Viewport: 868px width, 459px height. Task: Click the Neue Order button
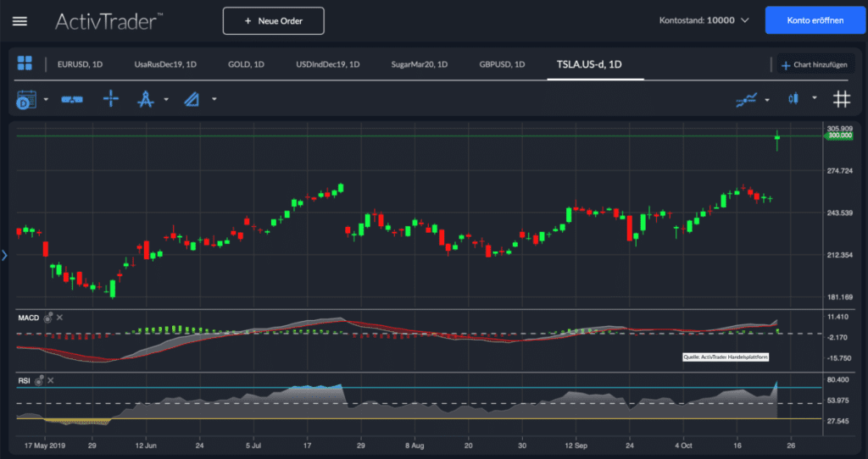[274, 21]
